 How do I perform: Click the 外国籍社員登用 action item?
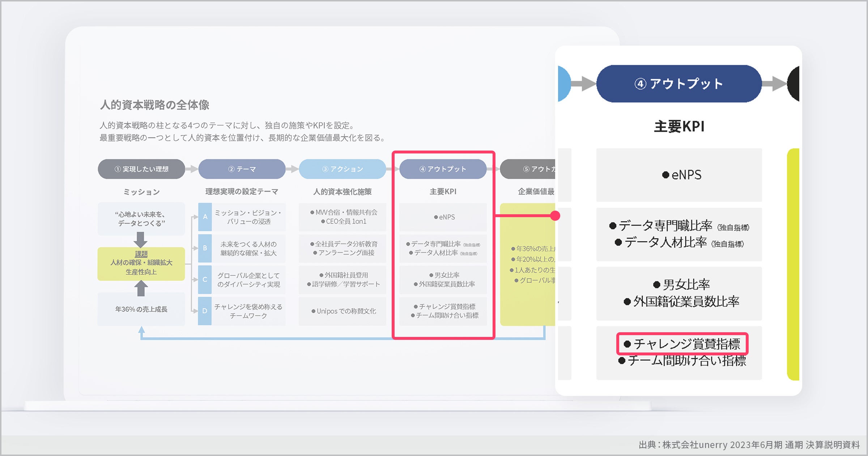[x=344, y=275]
